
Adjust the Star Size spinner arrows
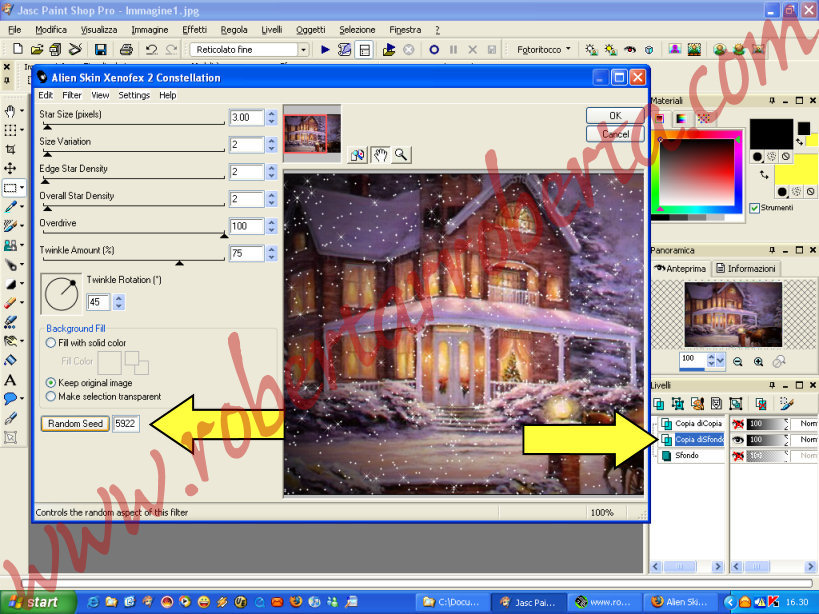[271, 117]
